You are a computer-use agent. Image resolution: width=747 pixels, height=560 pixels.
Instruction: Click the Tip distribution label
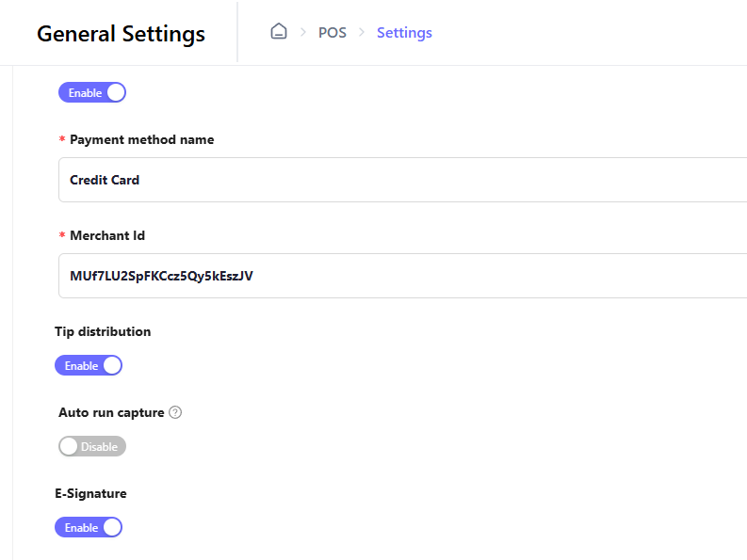103,332
